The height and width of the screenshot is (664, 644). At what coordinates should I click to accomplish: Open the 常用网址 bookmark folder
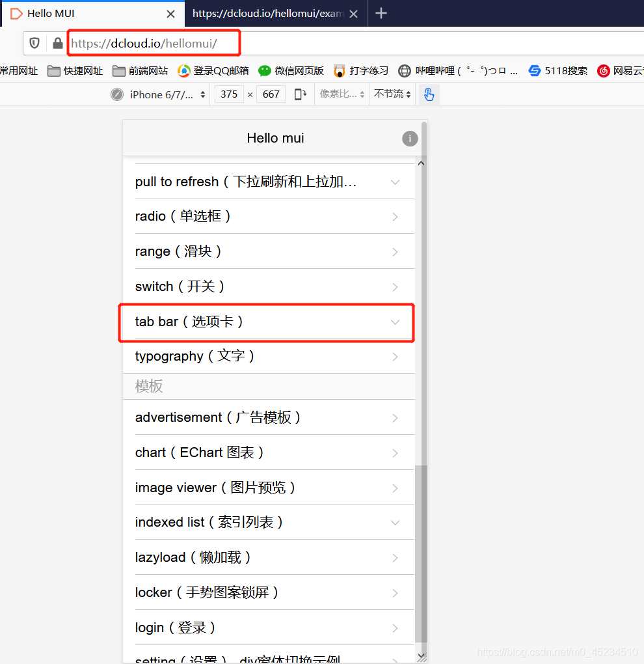[x=19, y=71]
